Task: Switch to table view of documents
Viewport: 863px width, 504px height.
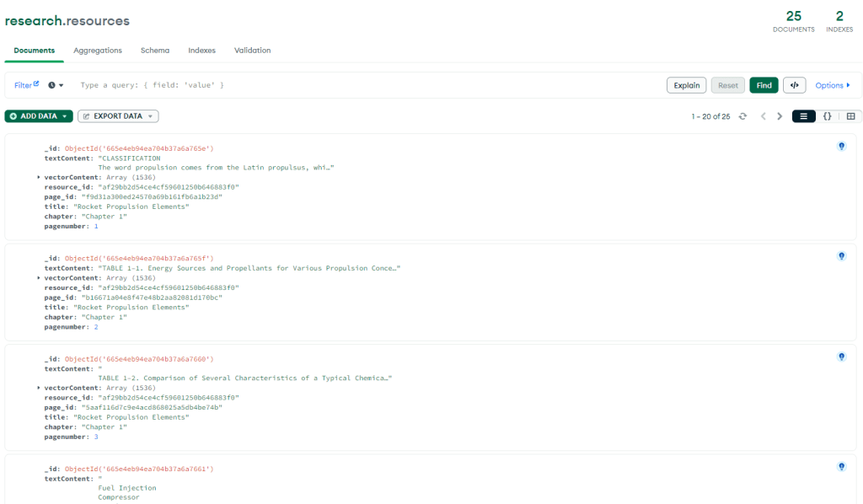Action: click(850, 116)
